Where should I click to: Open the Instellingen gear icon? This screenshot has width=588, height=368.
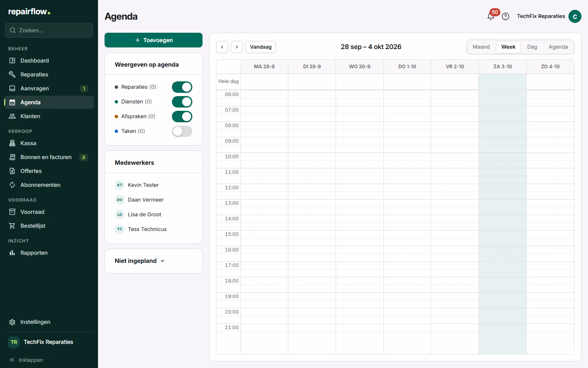pyautogui.click(x=12, y=322)
